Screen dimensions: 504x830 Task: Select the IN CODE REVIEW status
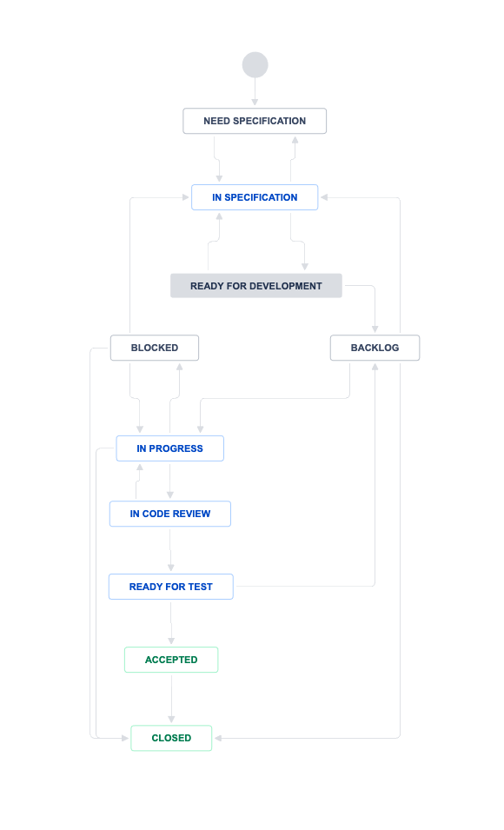point(170,514)
